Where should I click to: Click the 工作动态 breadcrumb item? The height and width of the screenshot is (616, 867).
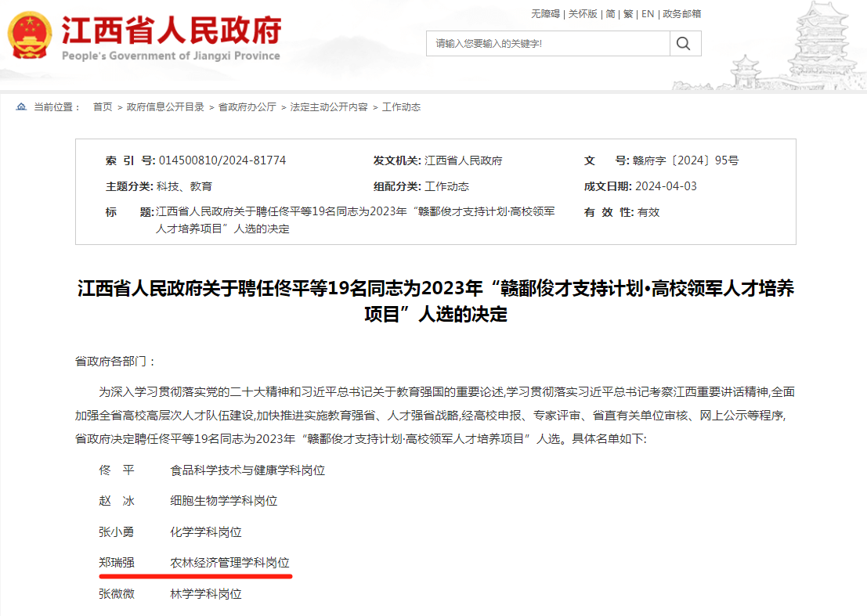[401, 107]
